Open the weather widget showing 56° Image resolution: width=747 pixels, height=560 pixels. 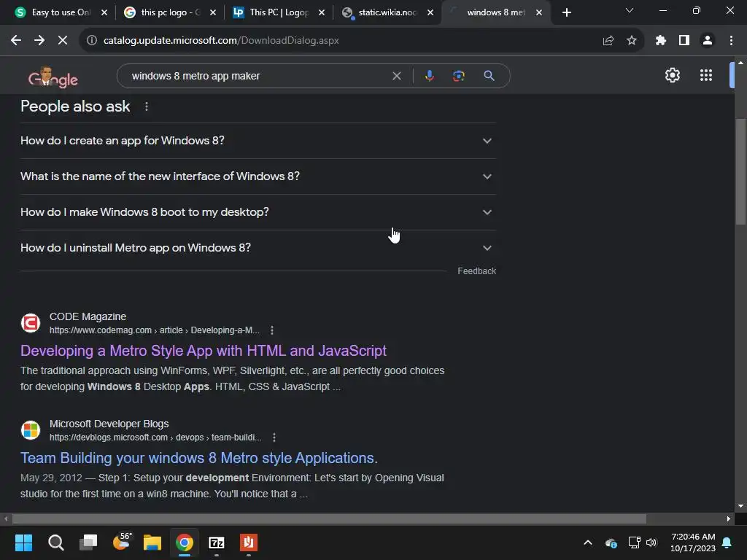coord(122,542)
